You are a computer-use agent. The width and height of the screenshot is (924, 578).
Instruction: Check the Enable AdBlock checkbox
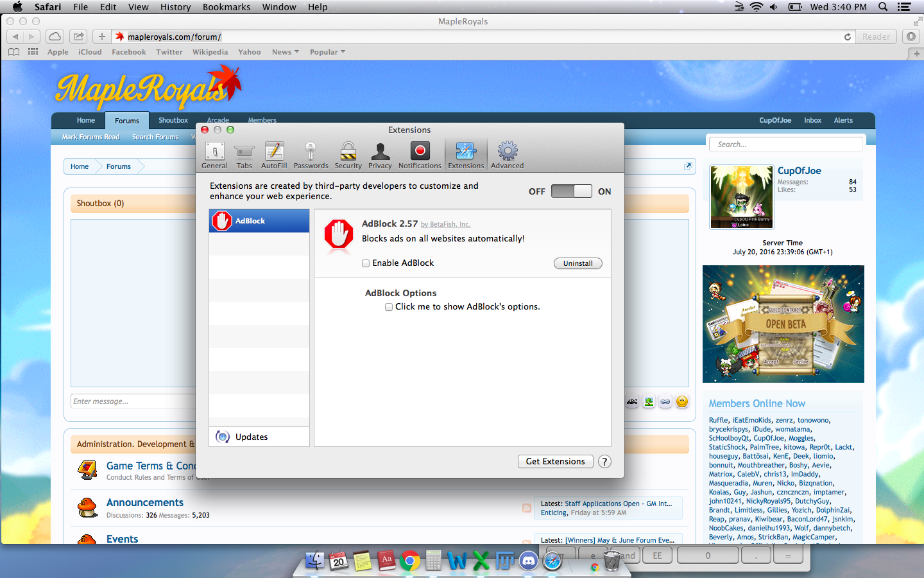click(366, 263)
